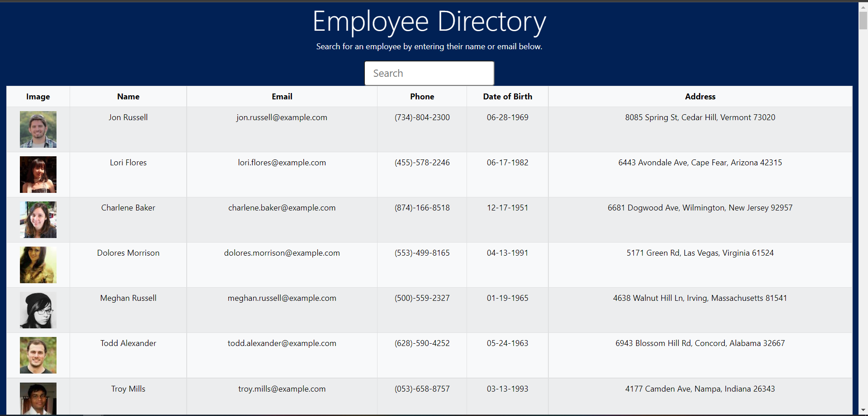Click address 4177 Camden Ave, Nampa
This screenshot has width=868, height=416.
point(700,389)
